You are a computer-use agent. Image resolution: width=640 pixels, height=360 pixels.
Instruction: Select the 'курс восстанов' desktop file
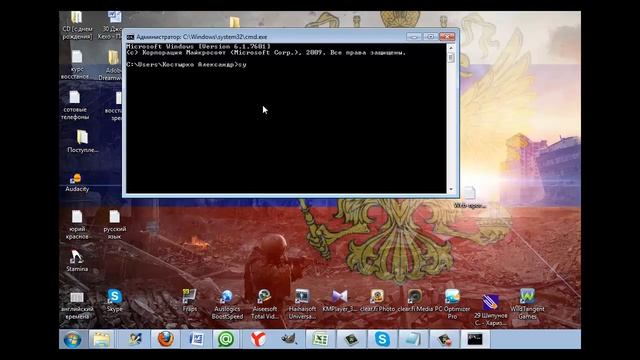(75, 64)
